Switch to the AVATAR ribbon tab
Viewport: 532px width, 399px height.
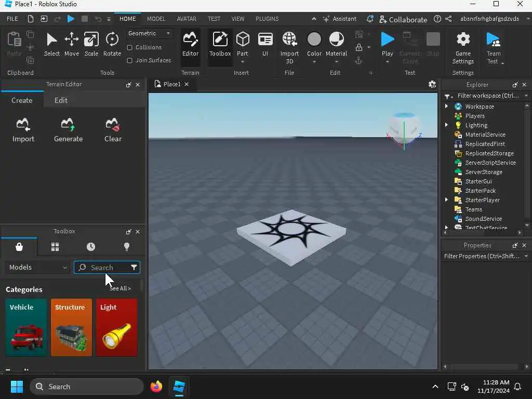pos(187,19)
